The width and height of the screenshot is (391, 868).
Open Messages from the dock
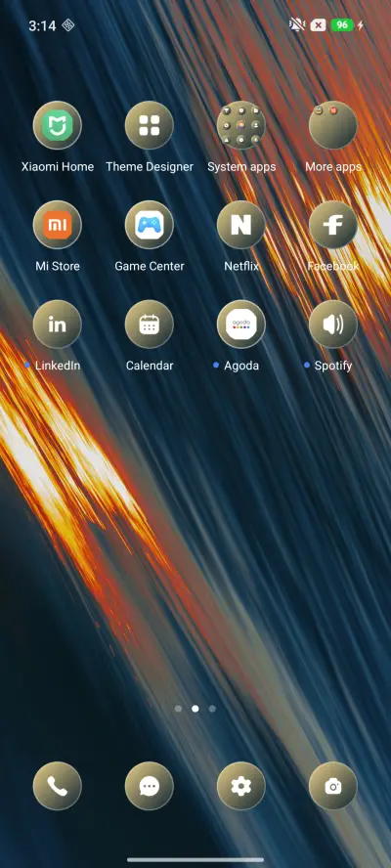point(149,786)
